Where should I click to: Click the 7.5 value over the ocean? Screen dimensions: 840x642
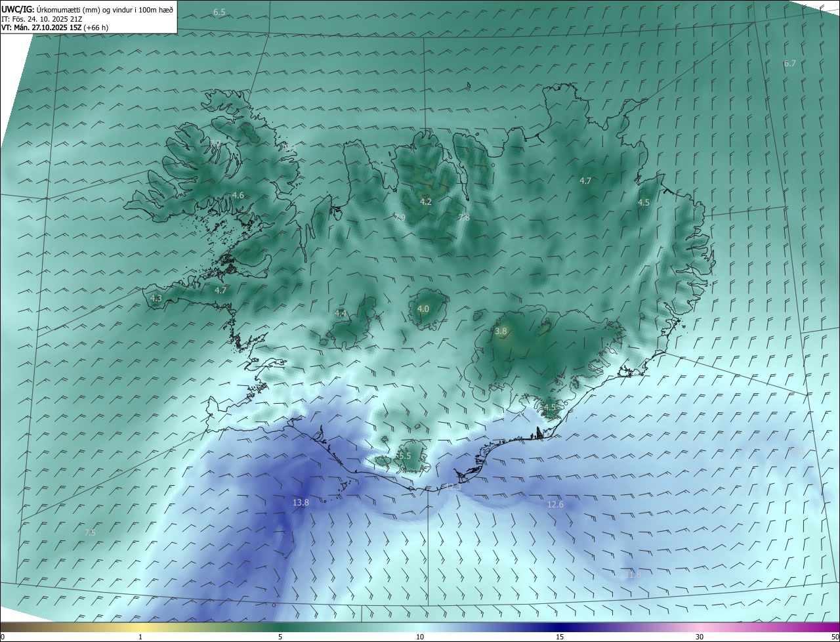tap(90, 532)
